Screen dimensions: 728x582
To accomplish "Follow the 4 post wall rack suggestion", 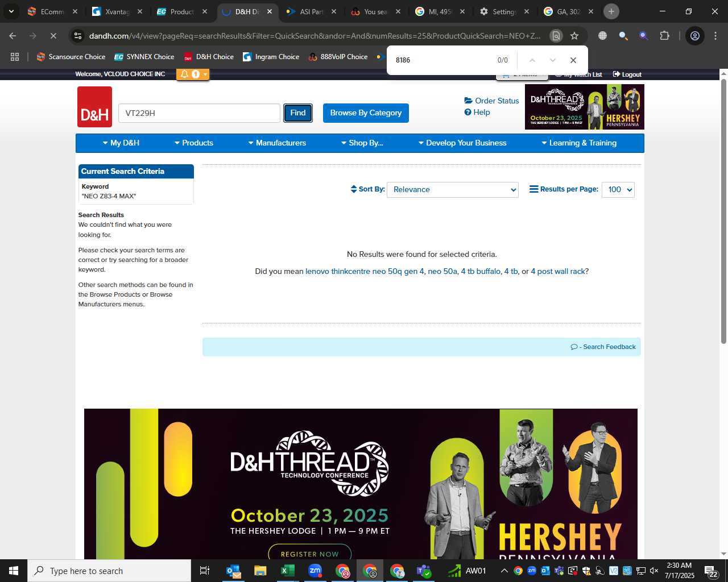I will (x=558, y=271).
